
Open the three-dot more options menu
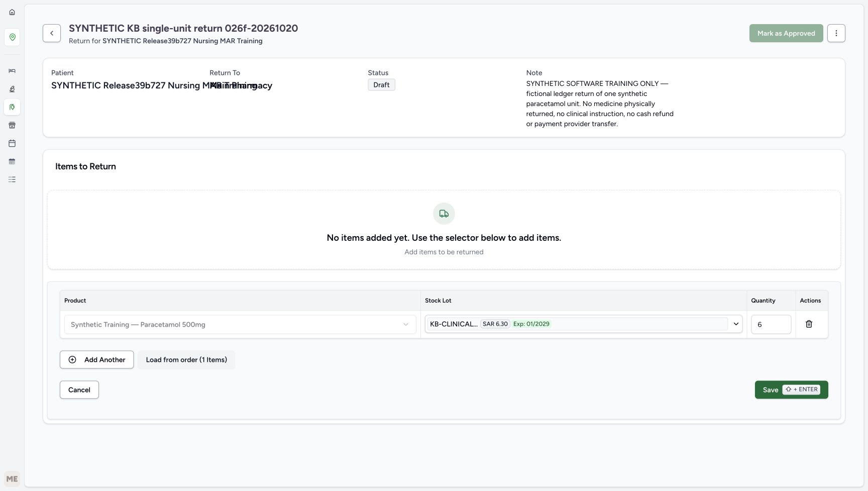(x=836, y=33)
